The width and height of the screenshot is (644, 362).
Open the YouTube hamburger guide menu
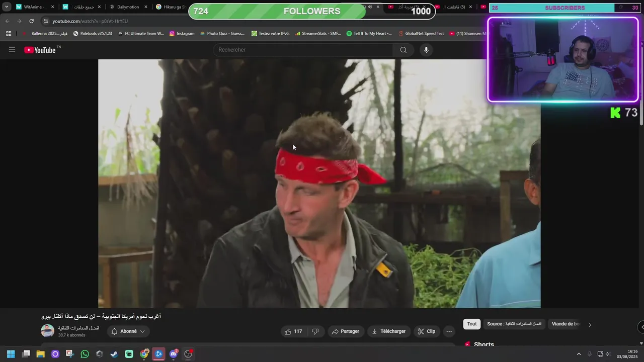click(12, 50)
